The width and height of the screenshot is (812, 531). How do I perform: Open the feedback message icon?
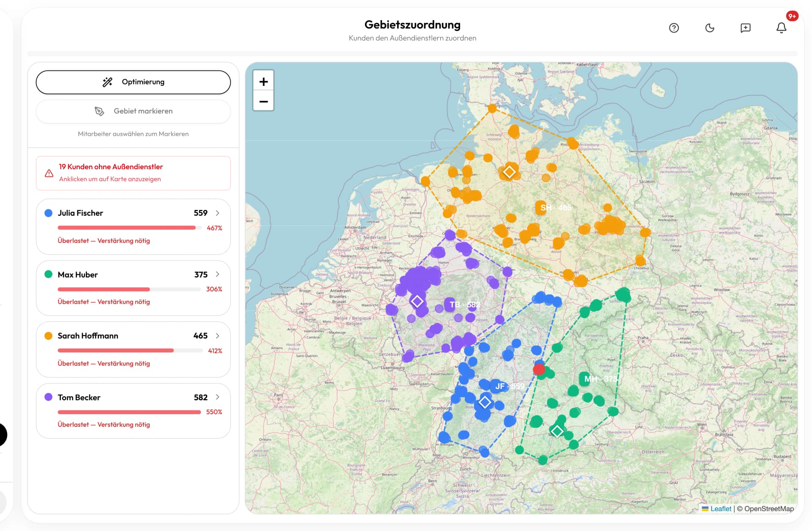click(745, 28)
